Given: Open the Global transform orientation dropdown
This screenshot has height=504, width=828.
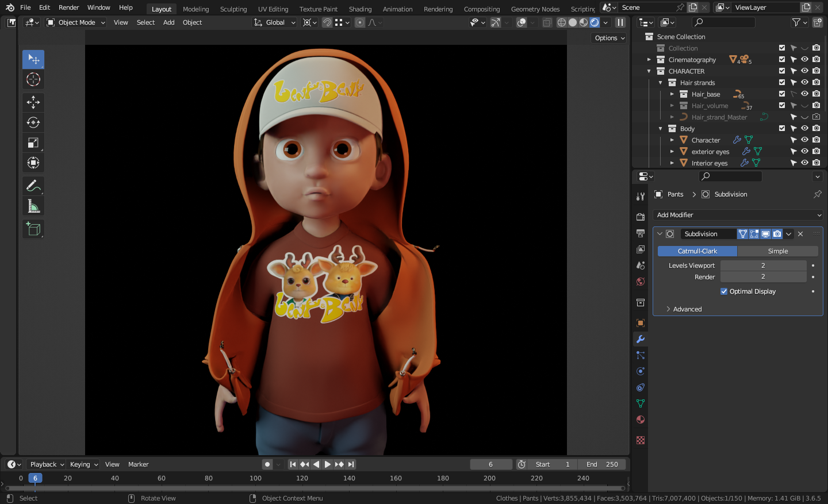Looking at the screenshot, I should (275, 22).
